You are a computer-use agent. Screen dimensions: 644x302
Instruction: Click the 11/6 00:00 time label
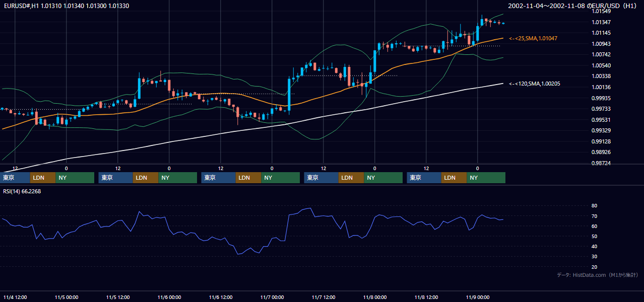pos(169,297)
